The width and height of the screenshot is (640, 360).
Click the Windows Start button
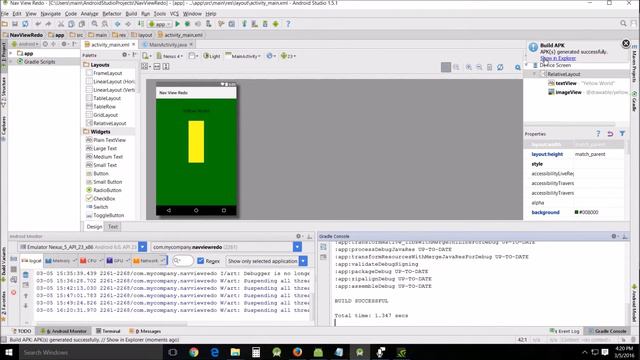coord(9,352)
